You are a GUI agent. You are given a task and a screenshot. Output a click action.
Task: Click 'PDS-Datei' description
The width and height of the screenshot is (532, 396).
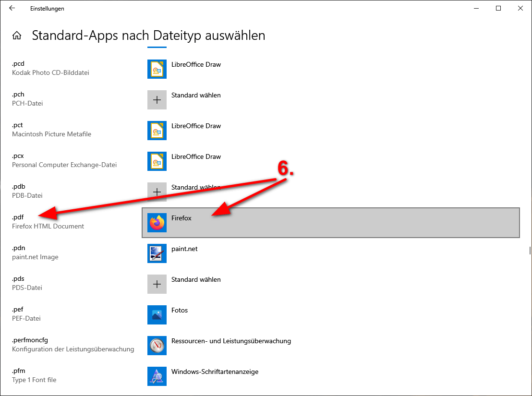[x=27, y=288]
